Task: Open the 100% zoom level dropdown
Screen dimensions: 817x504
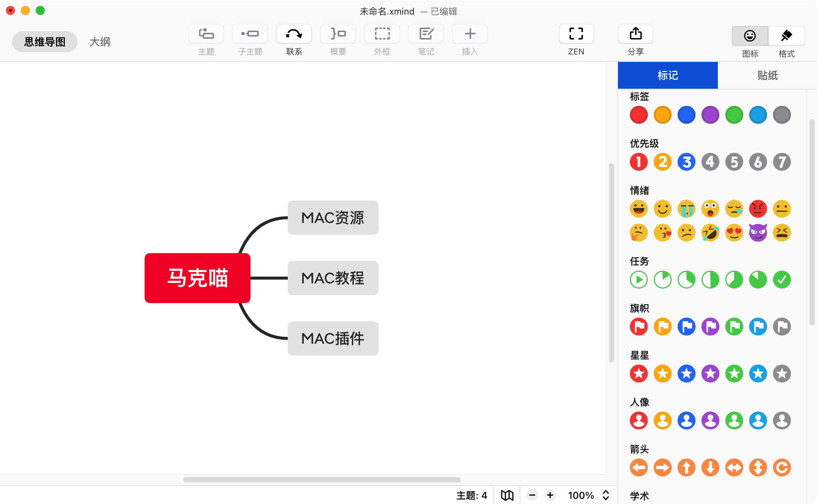Action: point(588,495)
